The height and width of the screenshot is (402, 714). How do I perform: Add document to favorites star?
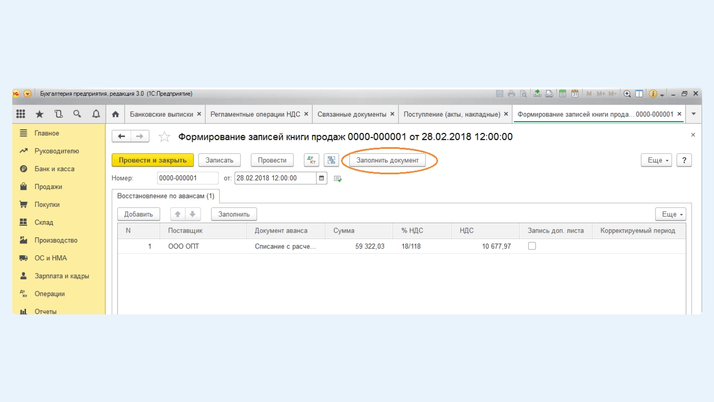pyautogui.click(x=165, y=137)
